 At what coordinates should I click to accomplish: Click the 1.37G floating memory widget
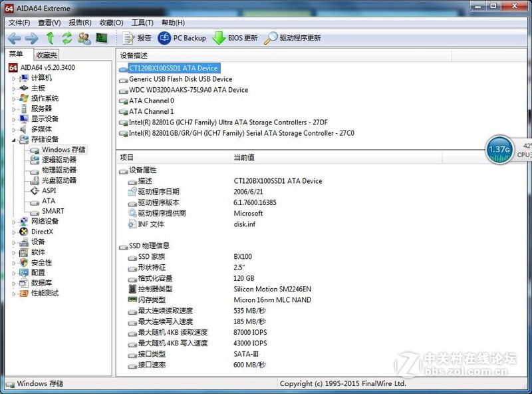499,150
